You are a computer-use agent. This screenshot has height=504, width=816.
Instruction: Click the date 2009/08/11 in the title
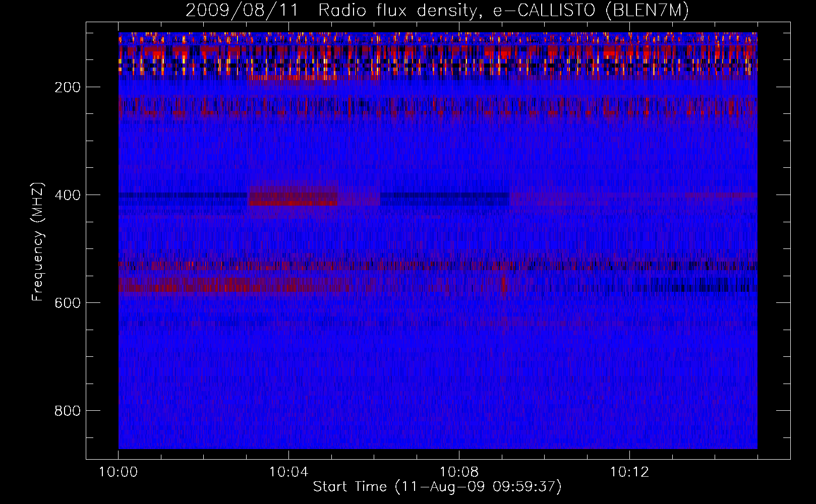pos(242,11)
